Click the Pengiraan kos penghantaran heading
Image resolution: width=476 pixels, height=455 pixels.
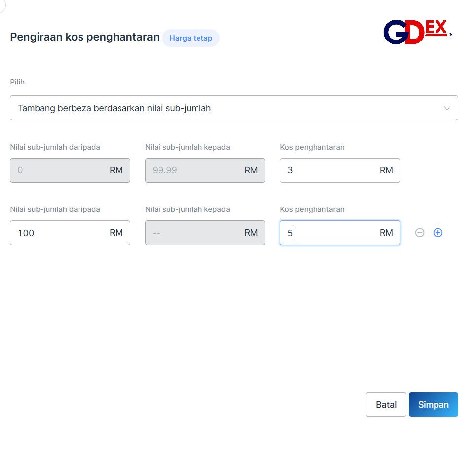84,37
